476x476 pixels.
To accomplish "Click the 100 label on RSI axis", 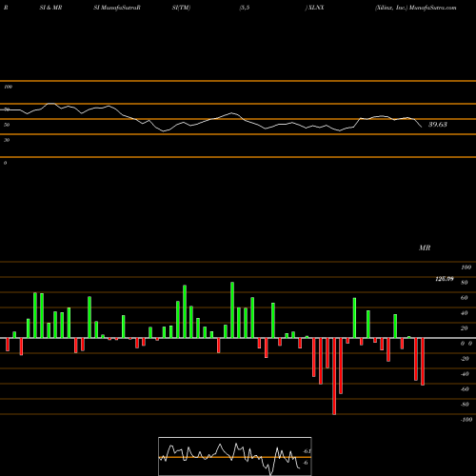I will pyautogui.click(x=9, y=87).
